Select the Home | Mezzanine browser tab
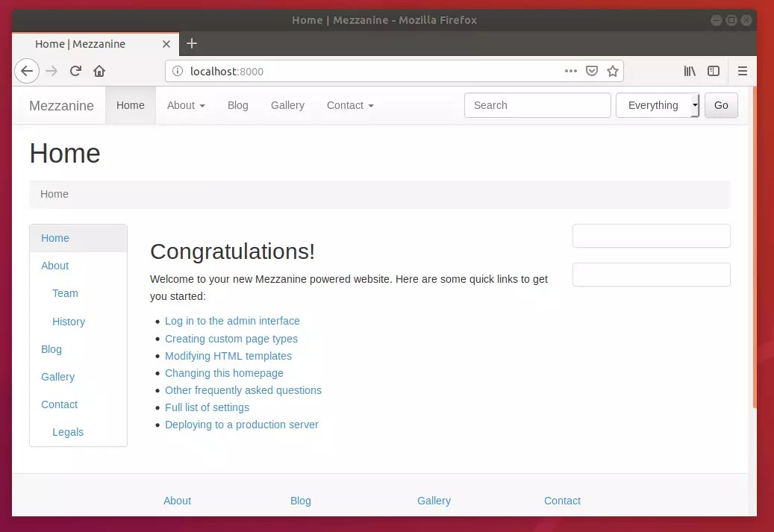Viewport: 774px width, 532px height. tap(82, 44)
